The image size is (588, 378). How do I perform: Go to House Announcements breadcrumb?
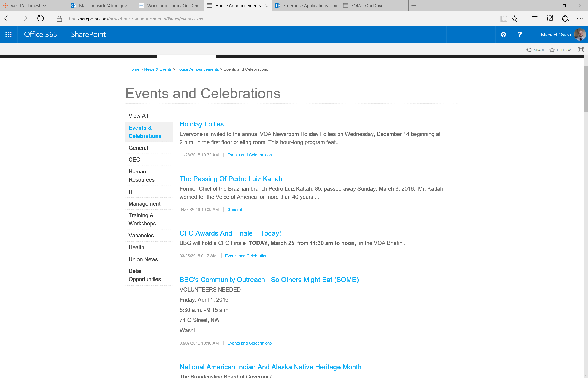[198, 69]
